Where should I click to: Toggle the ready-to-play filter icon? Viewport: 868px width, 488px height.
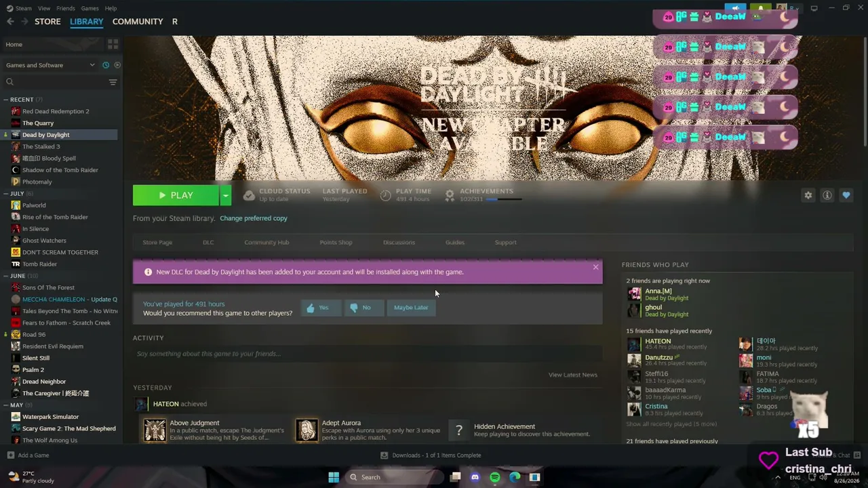117,65
